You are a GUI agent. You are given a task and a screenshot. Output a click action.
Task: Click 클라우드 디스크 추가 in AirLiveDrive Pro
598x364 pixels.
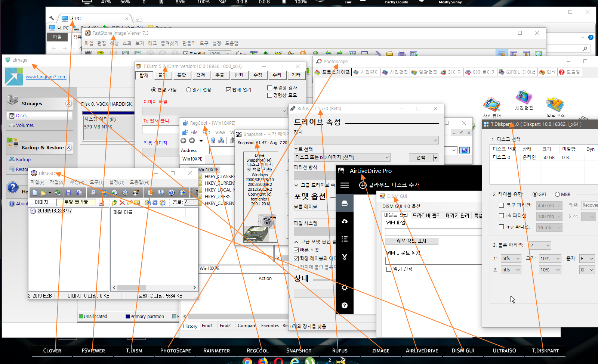pyautogui.click(x=389, y=185)
